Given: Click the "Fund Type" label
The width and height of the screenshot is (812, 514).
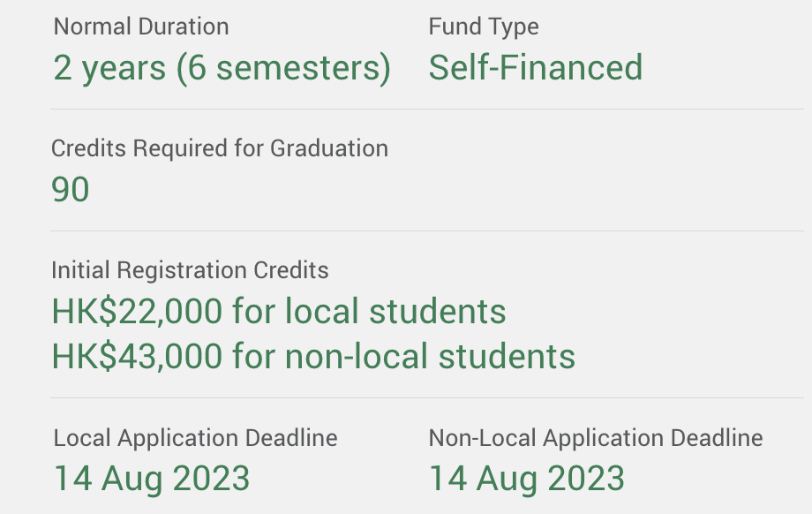Looking at the screenshot, I should 484,26.
